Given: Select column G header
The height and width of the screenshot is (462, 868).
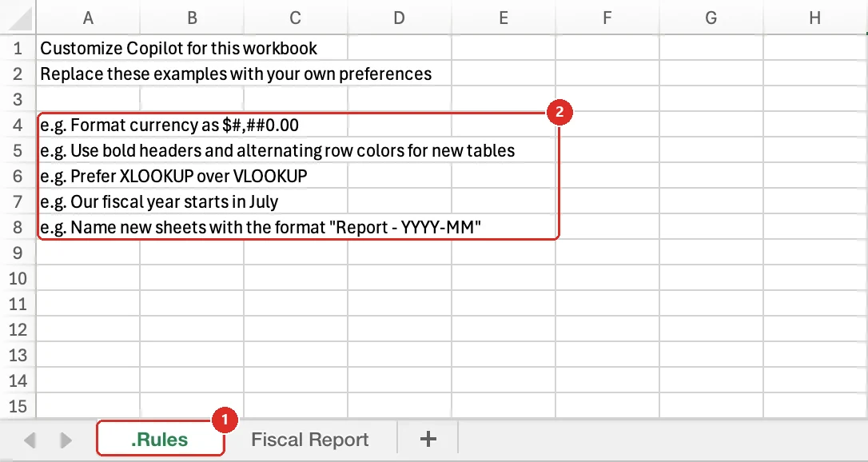Looking at the screenshot, I should click(x=711, y=18).
